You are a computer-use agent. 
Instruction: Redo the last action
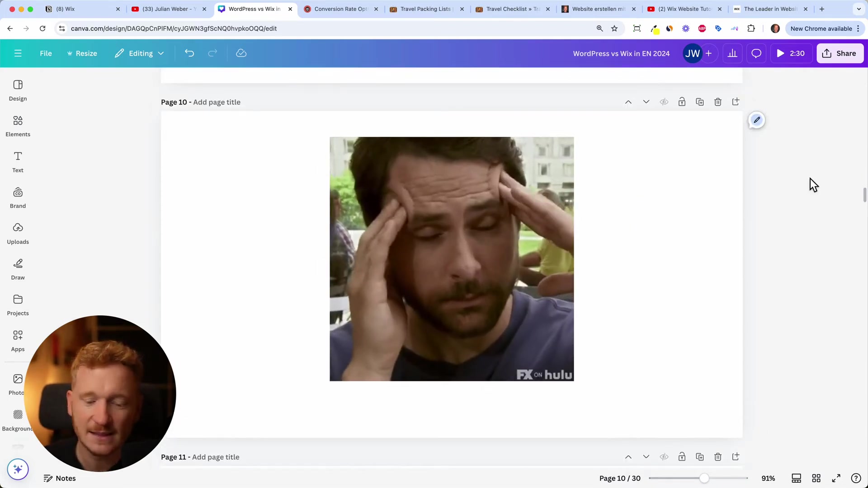(x=212, y=53)
